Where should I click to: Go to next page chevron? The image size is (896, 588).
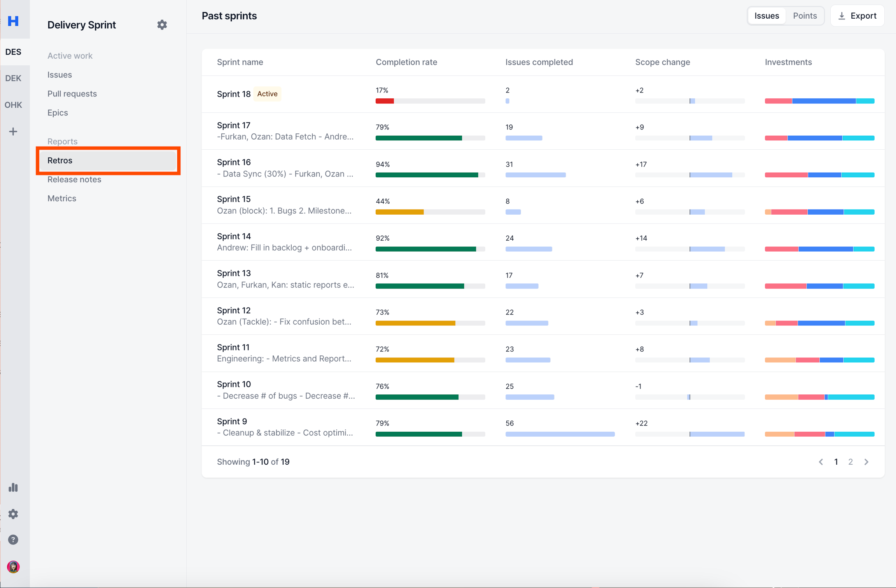(x=866, y=462)
